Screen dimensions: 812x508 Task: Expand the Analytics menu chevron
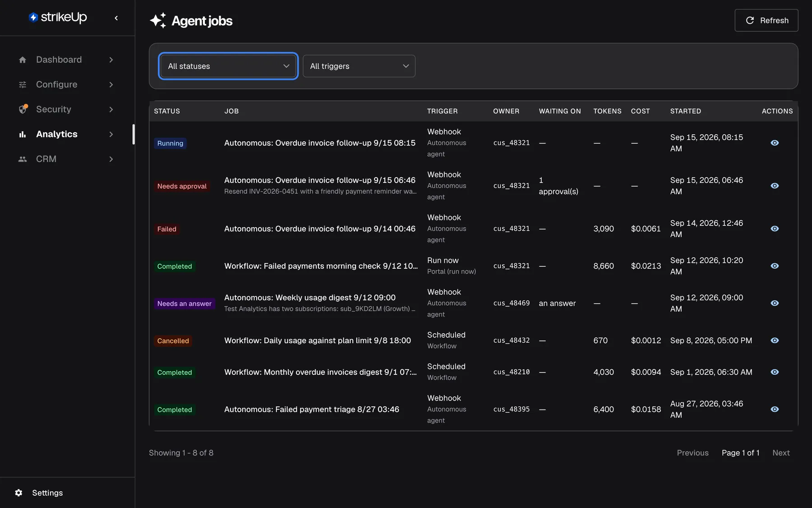pyautogui.click(x=111, y=134)
